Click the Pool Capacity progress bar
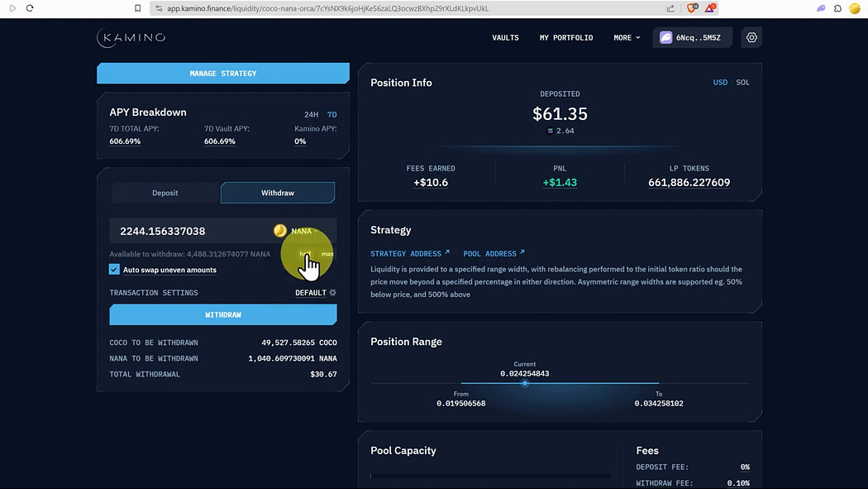 point(490,476)
